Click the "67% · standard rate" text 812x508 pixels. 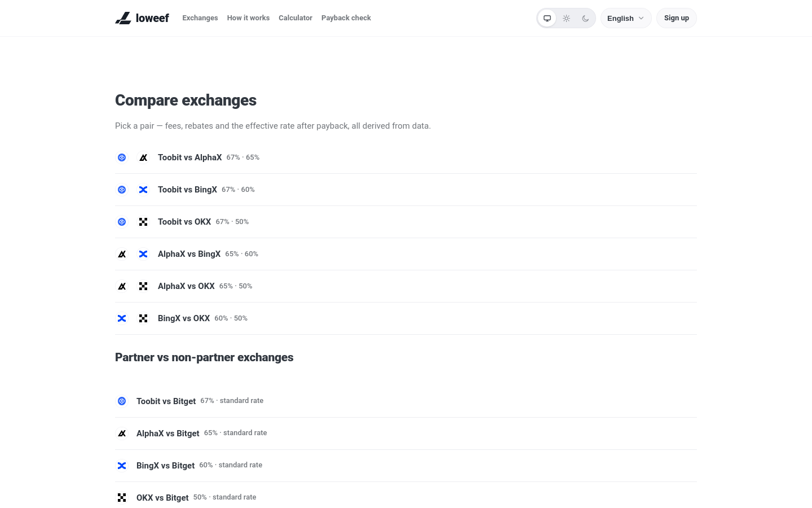tap(232, 401)
